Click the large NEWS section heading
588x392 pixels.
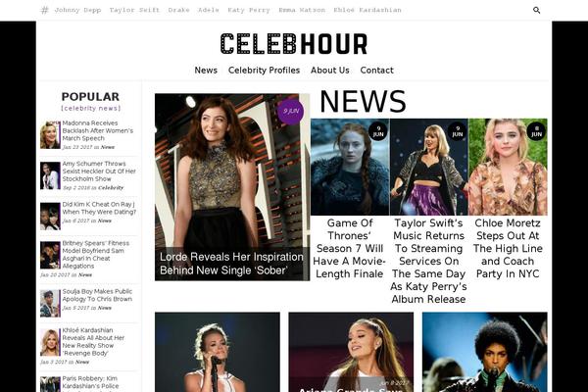363,101
